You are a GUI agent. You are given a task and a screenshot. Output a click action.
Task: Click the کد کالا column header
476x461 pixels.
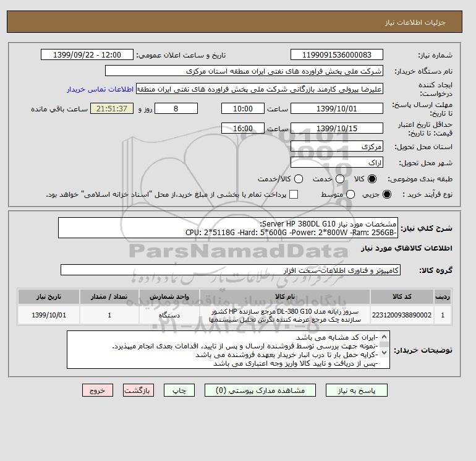point(402,296)
